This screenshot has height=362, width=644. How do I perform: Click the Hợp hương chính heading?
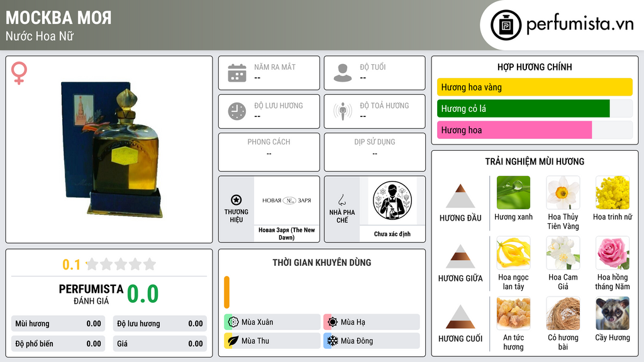tap(535, 67)
